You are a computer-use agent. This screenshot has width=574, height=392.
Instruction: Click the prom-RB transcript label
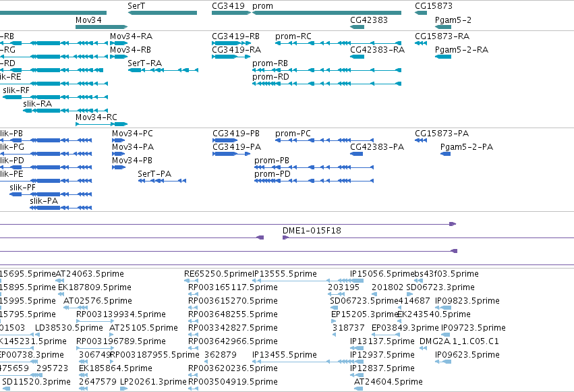click(x=270, y=63)
